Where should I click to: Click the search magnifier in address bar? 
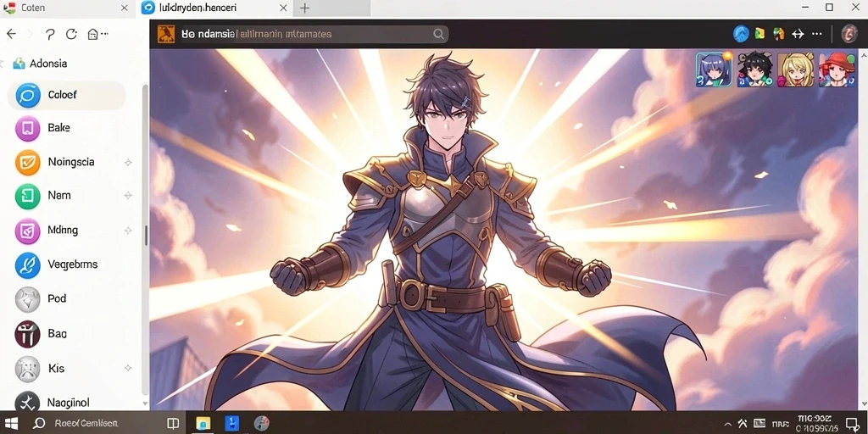pyautogui.click(x=438, y=34)
